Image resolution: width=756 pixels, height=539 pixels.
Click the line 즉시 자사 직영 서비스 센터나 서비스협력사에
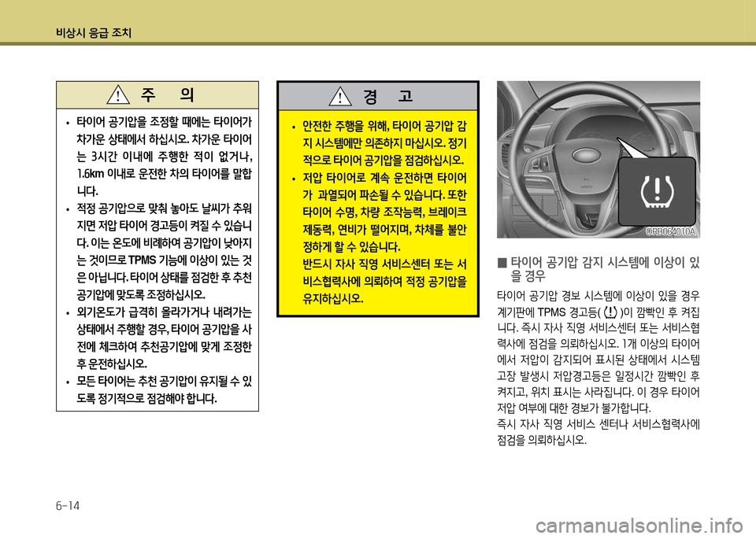point(598,424)
